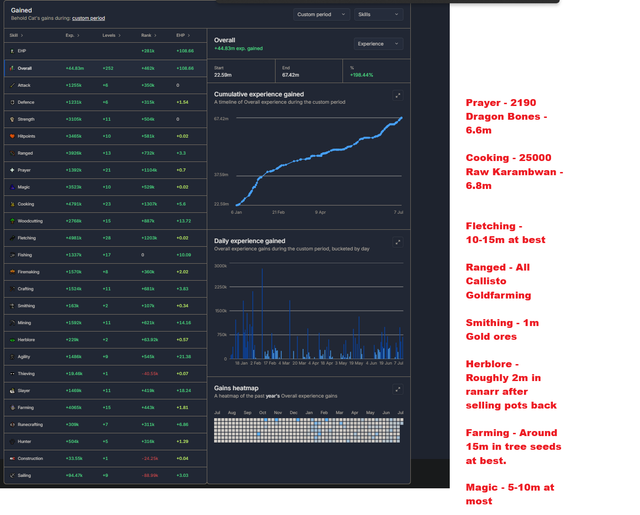Click the +198.44% percentage stat box
Image resolution: width=640 pixels, height=515 pixels.
pyautogui.click(x=376, y=71)
